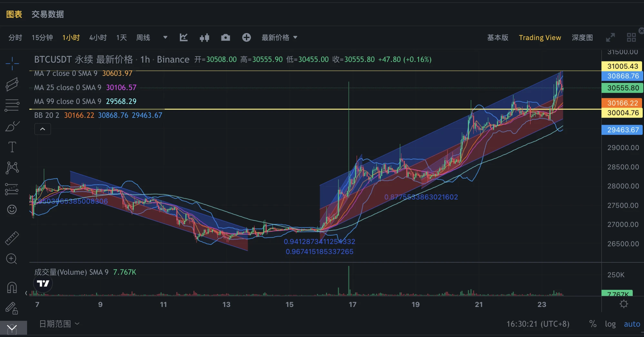Select the text annotation tool

pyautogui.click(x=12, y=147)
